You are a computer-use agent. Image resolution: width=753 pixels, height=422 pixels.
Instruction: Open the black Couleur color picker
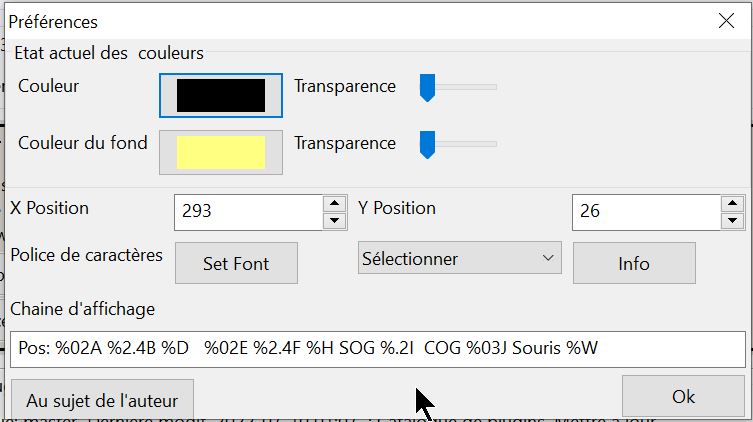point(221,94)
